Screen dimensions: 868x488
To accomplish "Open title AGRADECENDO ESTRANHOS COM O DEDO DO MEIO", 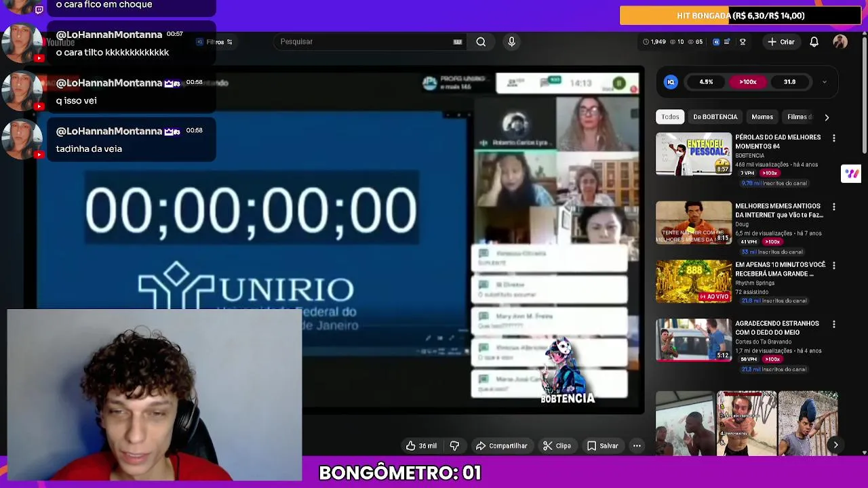I will click(777, 328).
